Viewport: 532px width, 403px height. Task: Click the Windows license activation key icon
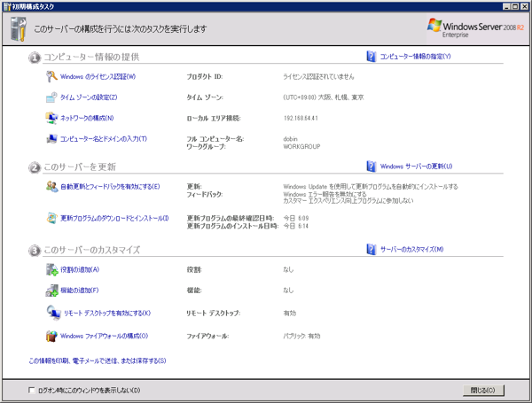[51, 76]
